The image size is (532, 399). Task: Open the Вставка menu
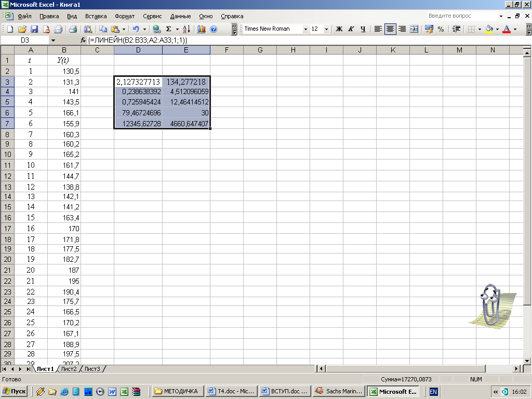coord(96,16)
